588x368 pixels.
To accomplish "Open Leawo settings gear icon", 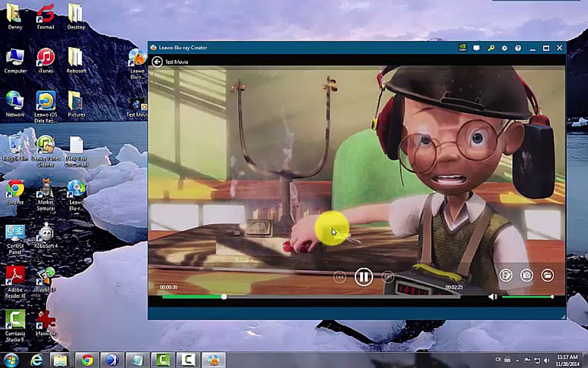I will point(504,48).
